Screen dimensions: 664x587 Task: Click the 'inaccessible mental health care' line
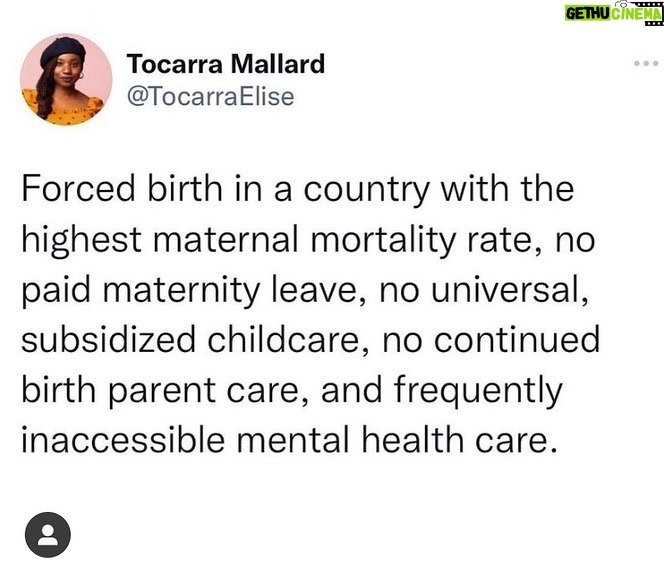pyautogui.click(x=289, y=440)
